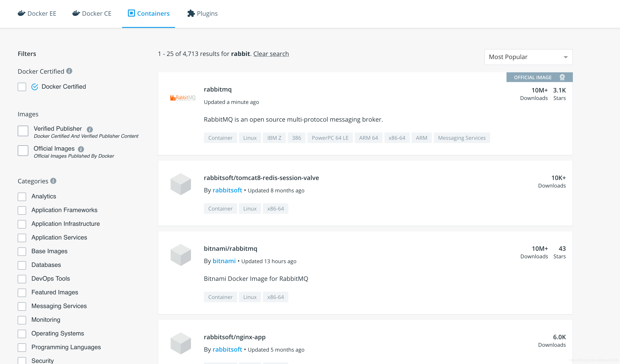The width and height of the screenshot is (620, 364).
Task: Click the Categories info icon
Action: click(53, 181)
